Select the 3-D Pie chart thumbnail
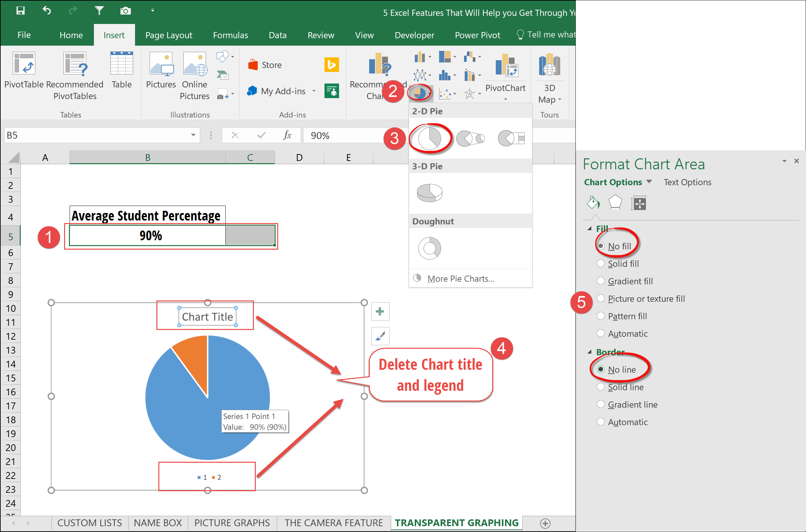806x532 pixels. tap(429, 193)
